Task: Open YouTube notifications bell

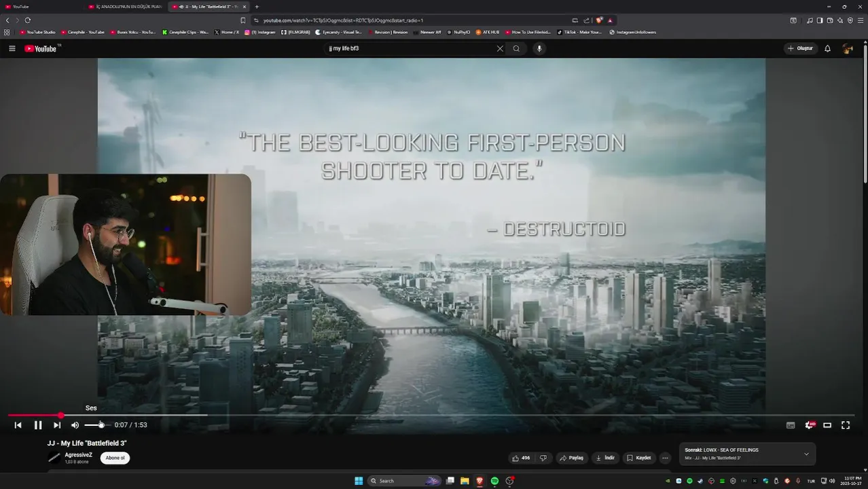Action: click(827, 48)
